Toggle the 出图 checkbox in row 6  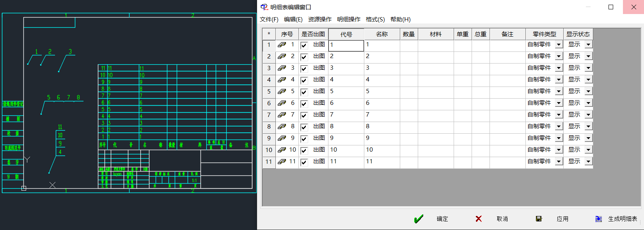304,104
